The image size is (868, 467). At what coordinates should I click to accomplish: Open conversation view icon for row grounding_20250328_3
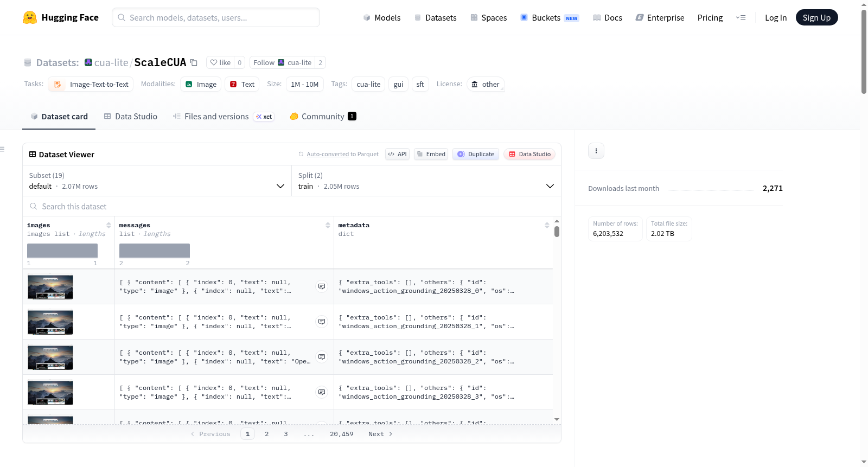(322, 392)
